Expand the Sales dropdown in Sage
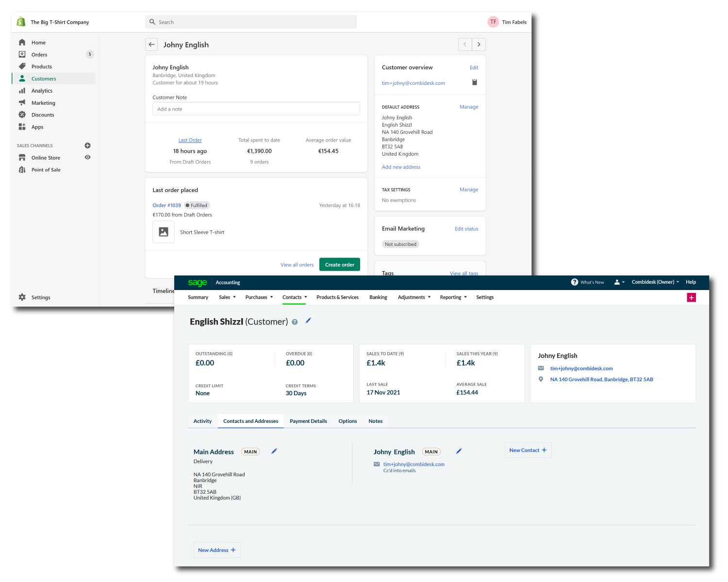The height and width of the screenshot is (582, 728). click(x=227, y=297)
